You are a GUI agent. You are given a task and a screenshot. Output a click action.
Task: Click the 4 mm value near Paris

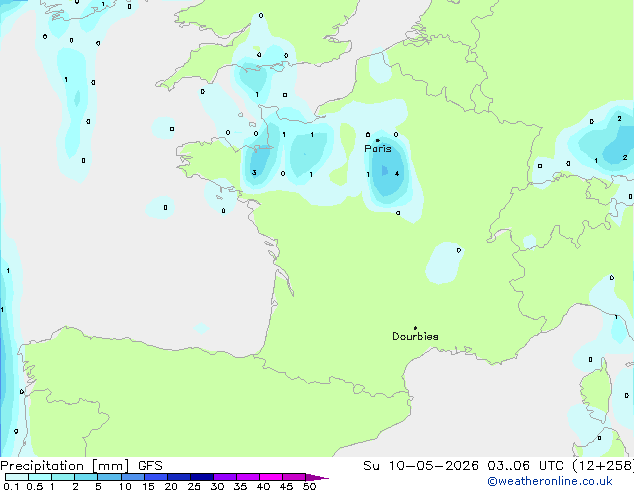click(x=397, y=173)
